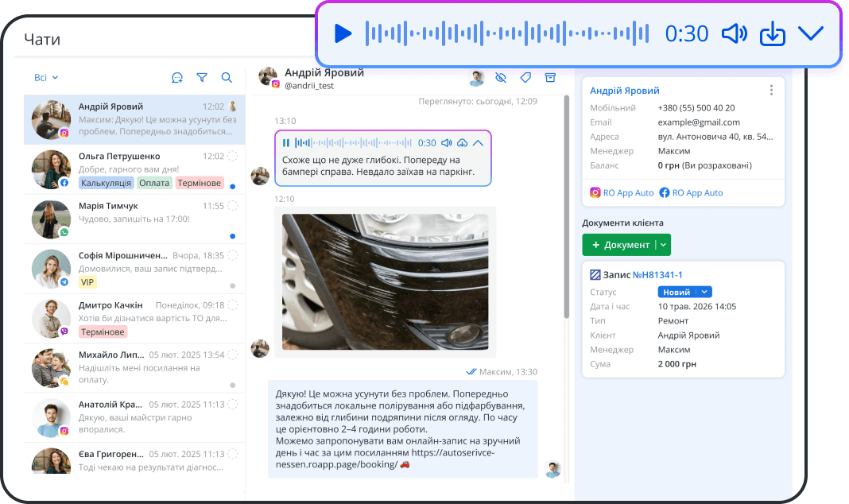Open client card three-dot menu

(772, 91)
